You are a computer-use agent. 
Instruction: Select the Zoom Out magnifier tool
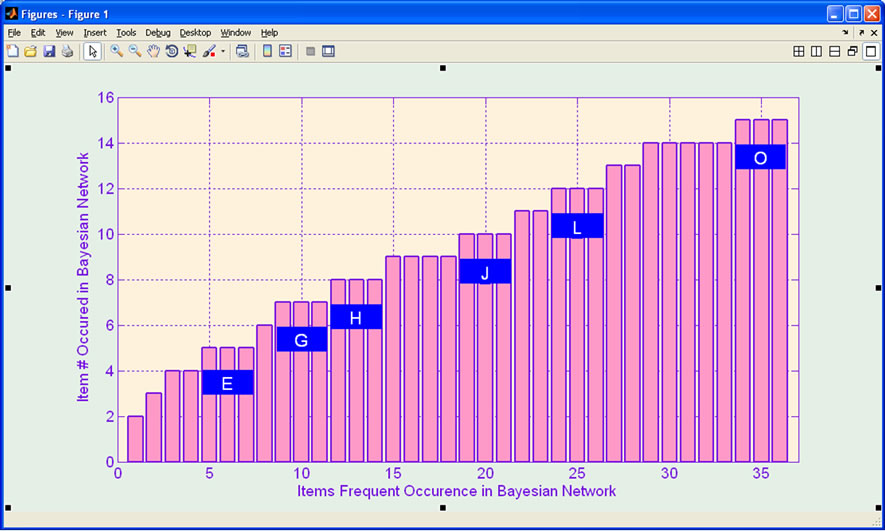[135, 51]
